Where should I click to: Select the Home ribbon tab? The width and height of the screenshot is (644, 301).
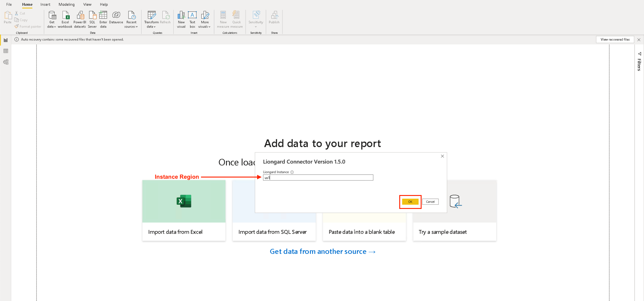27,5
